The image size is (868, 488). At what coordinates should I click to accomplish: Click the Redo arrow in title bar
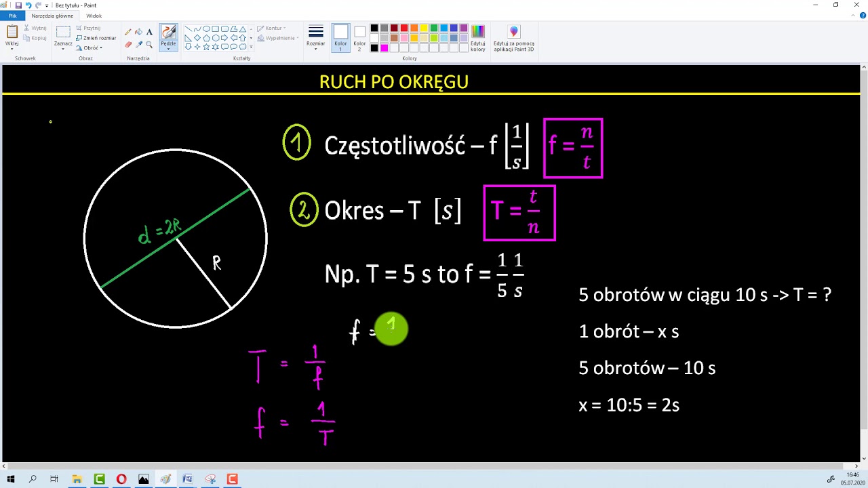(38, 5)
